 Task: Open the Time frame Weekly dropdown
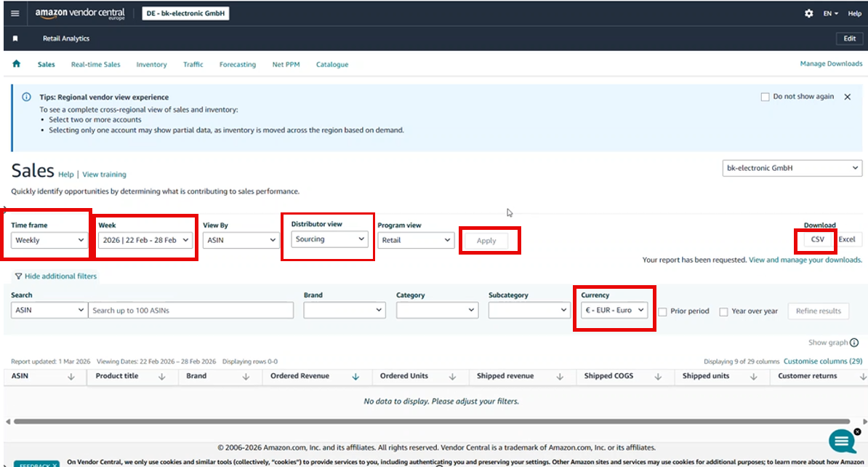pyautogui.click(x=49, y=240)
